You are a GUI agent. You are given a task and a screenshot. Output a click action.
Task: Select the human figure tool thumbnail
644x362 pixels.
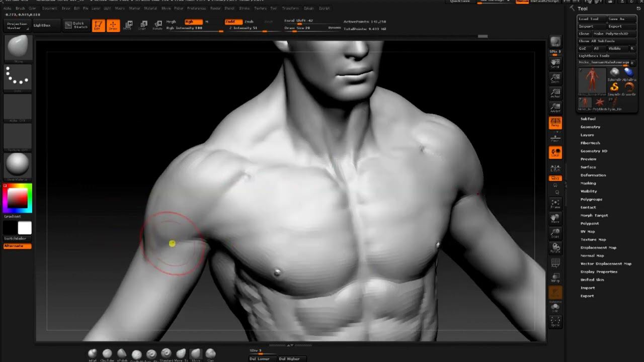(592, 80)
